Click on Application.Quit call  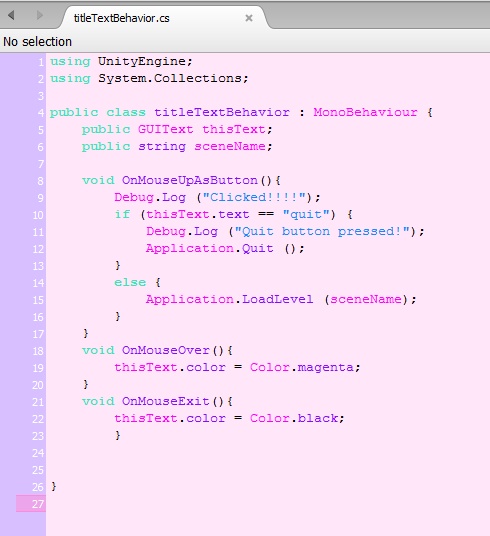click(x=210, y=248)
